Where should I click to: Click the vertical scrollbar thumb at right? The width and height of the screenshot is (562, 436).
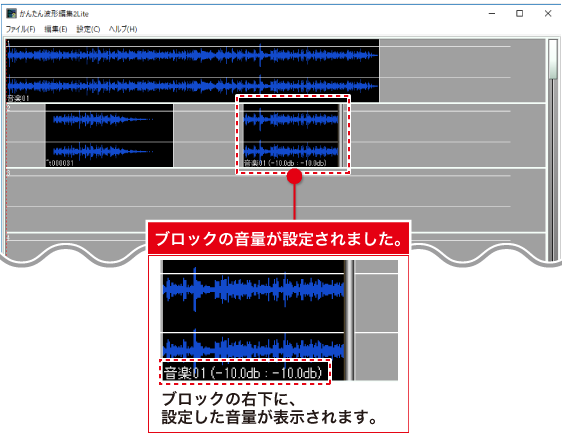click(x=553, y=59)
